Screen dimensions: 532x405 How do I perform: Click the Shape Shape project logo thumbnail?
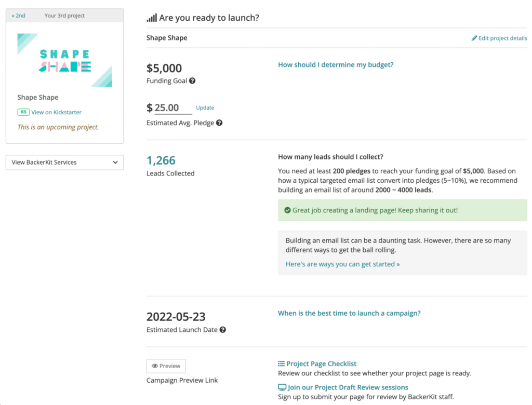pyautogui.click(x=65, y=60)
